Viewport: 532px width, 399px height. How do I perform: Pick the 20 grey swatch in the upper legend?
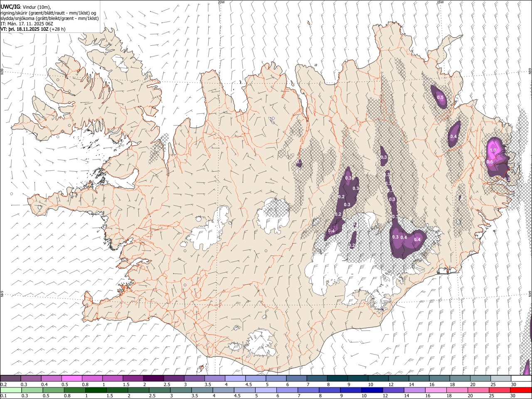(480, 378)
